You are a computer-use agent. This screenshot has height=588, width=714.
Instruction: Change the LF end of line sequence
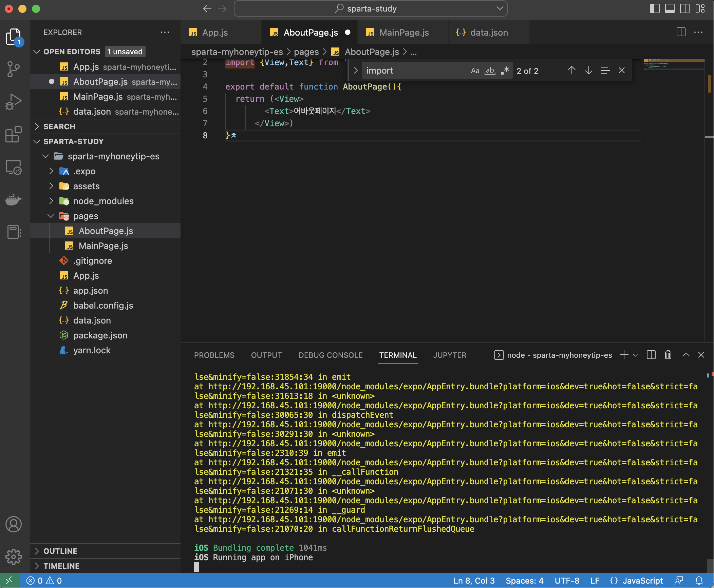pos(595,581)
